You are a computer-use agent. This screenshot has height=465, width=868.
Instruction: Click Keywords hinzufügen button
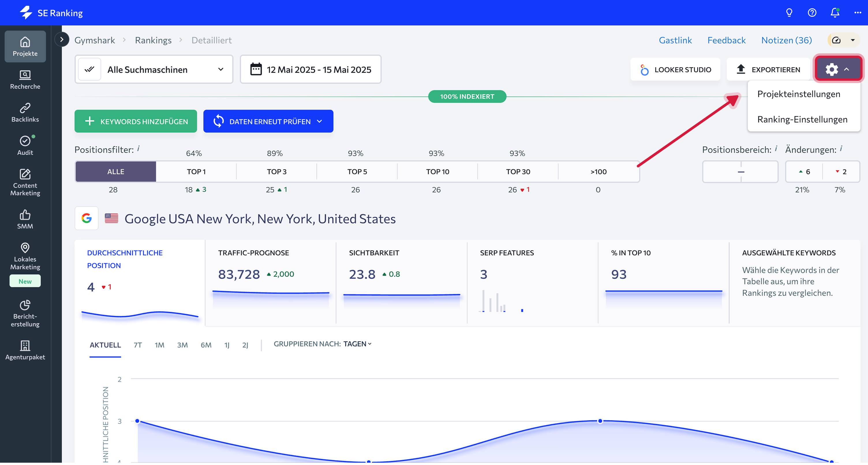[136, 122]
